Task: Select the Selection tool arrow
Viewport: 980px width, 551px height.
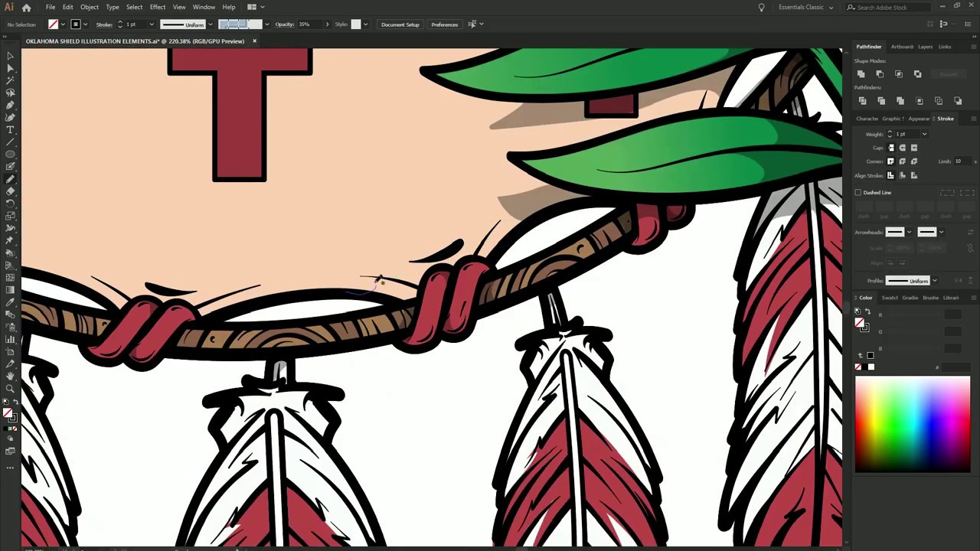Action: [x=10, y=56]
